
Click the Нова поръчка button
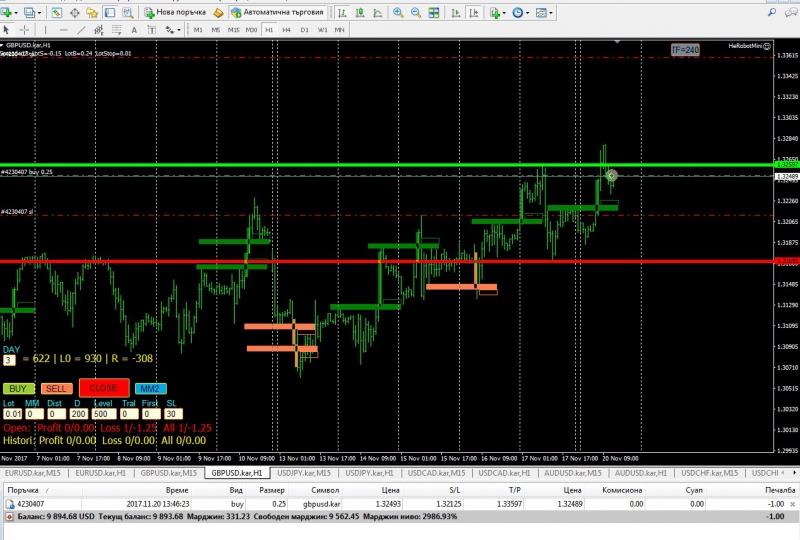tap(175, 12)
